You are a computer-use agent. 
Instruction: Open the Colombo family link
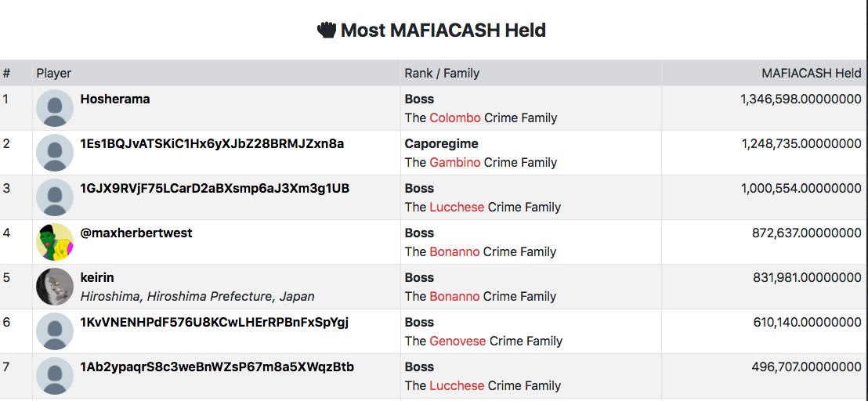455,117
